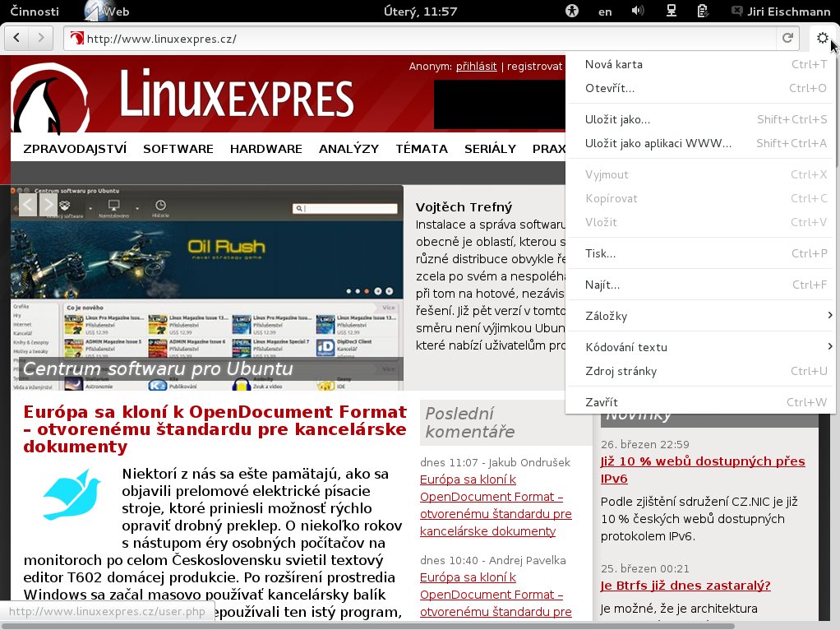
Task: Open the Jiri Eischmann user menu
Action: pos(781,12)
